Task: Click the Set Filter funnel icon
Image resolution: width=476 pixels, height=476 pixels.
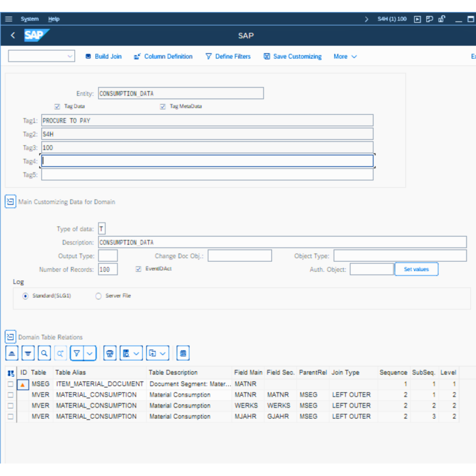Action: (77, 353)
